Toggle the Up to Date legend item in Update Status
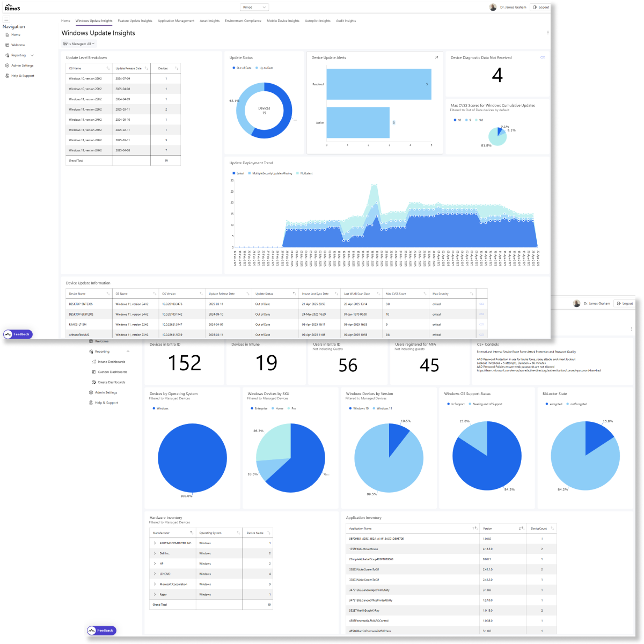The height and width of the screenshot is (644, 644). [265, 68]
